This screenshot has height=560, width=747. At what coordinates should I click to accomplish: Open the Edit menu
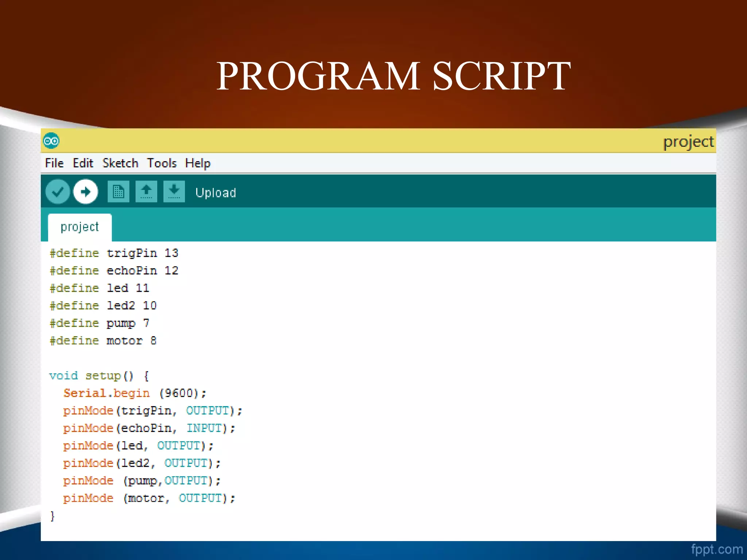pyautogui.click(x=83, y=163)
